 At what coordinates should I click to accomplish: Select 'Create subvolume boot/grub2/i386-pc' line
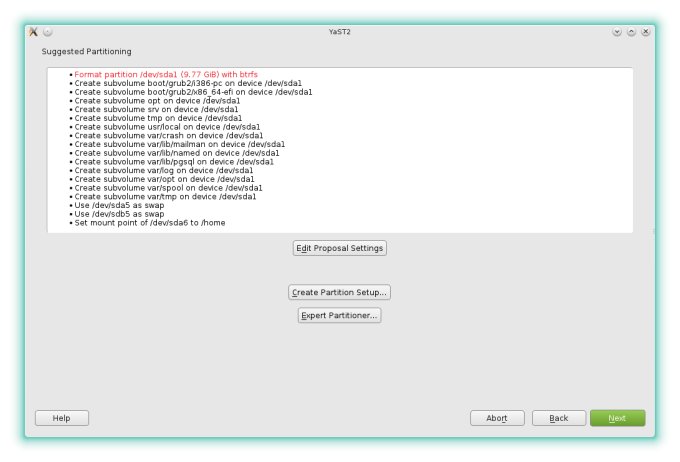point(188,83)
